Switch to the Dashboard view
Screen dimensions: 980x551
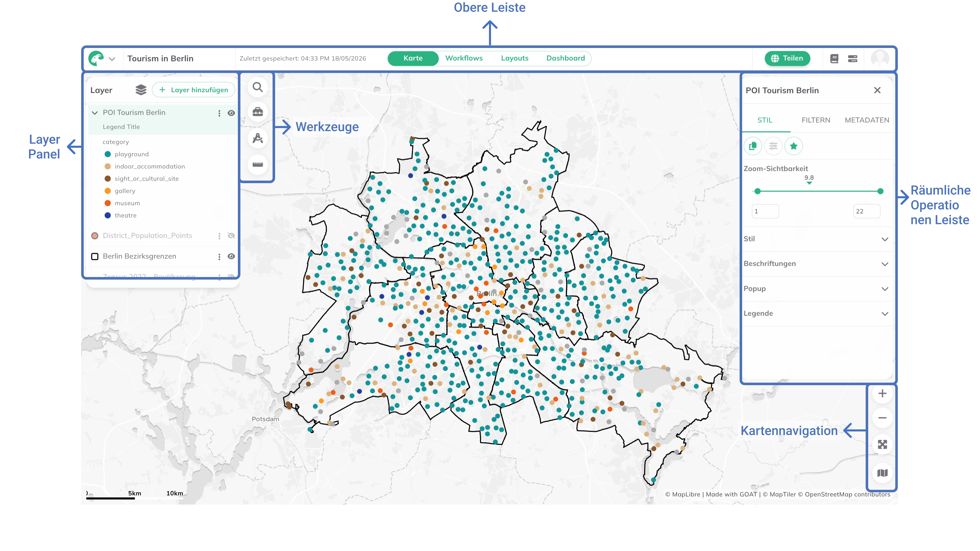566,58
